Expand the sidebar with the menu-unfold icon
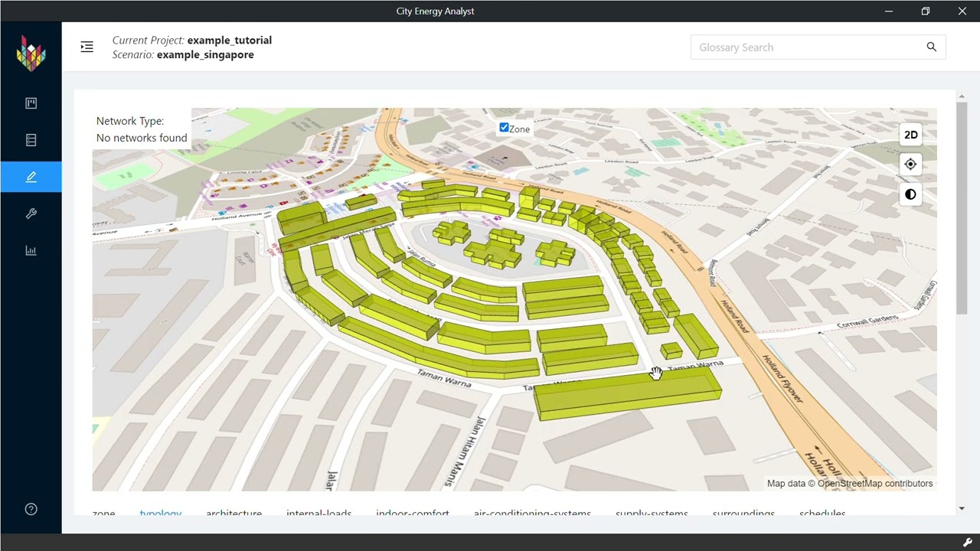 (87, 47)
